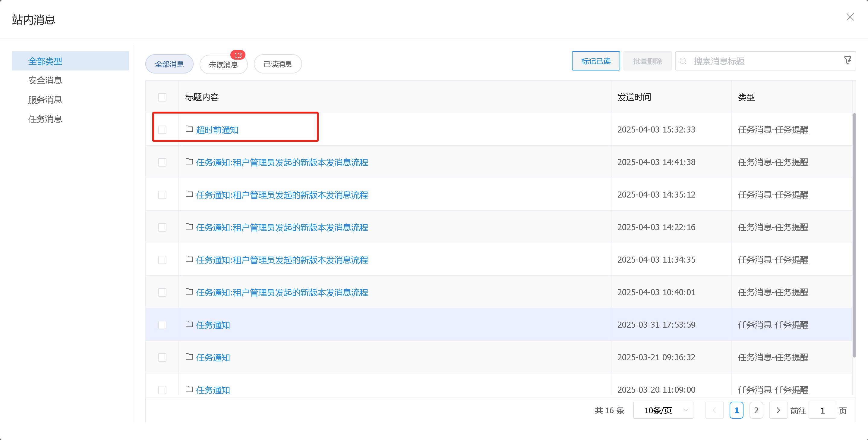
Task: Switch to 已读消息 tab
Action: pyautogui.click(x=277, y=64)
